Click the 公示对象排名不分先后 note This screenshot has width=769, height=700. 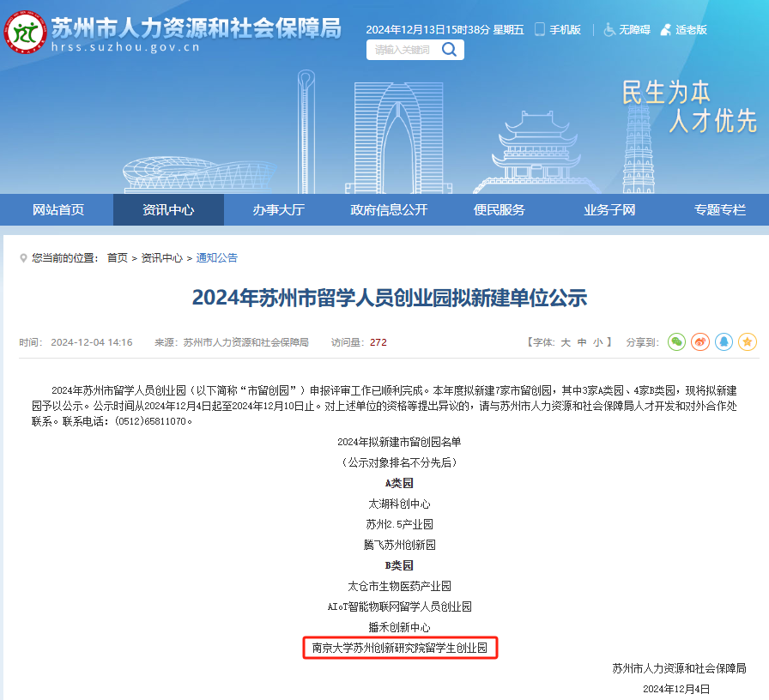click(399, 462)
